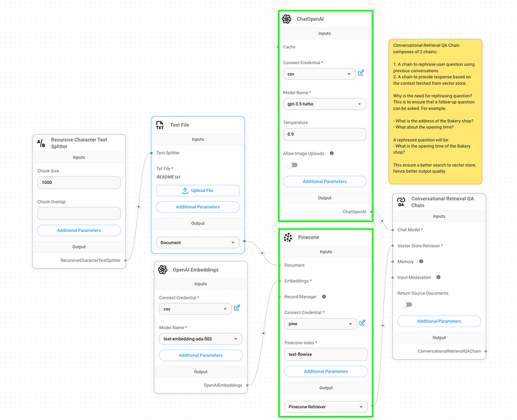Click the Temperature input field showing 0.9
This screenshot has height=420, width=517.
click(x=324, y=134)
